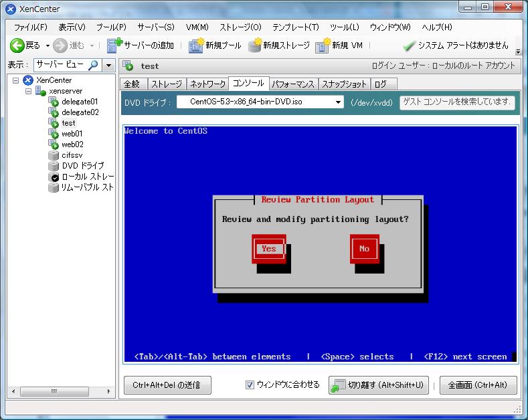Click the tree panel horizontal scrollbar thumb
528x420 pixels.
point(54,391)
